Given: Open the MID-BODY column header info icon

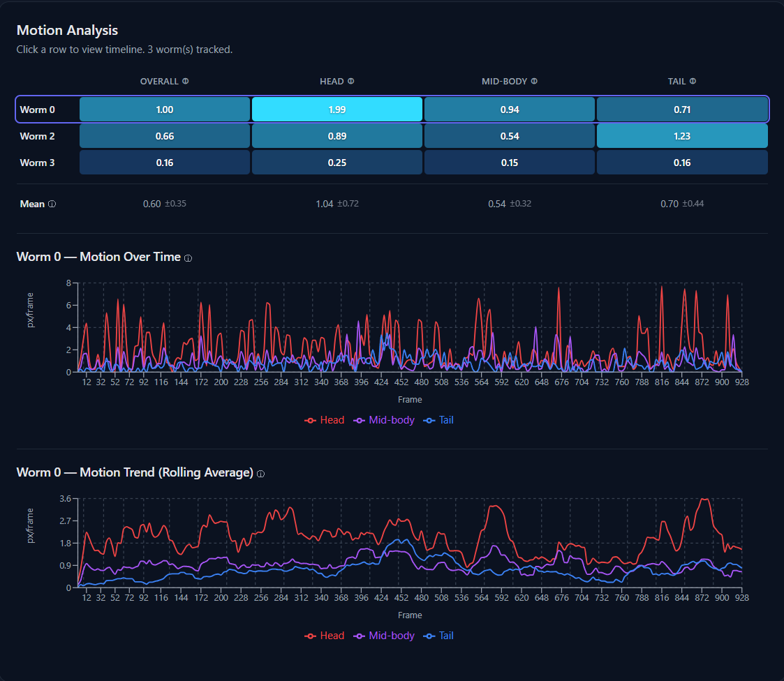Looking at the screenshot, I should pyautogui.click(x=534, y=81).
